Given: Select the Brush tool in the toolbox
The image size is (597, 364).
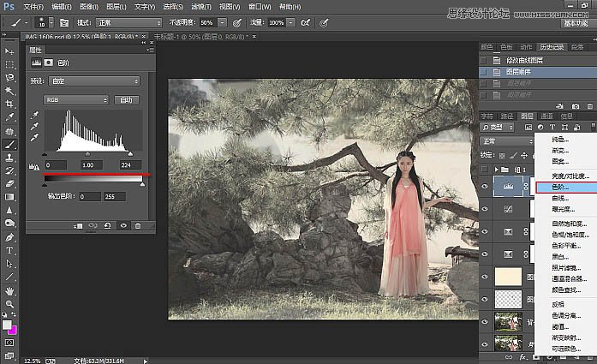Looking at the screenshot, I should pos(10,145).
